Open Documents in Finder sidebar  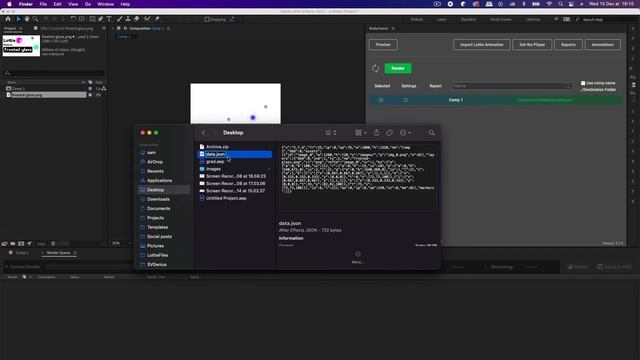[x=159, y=209]
